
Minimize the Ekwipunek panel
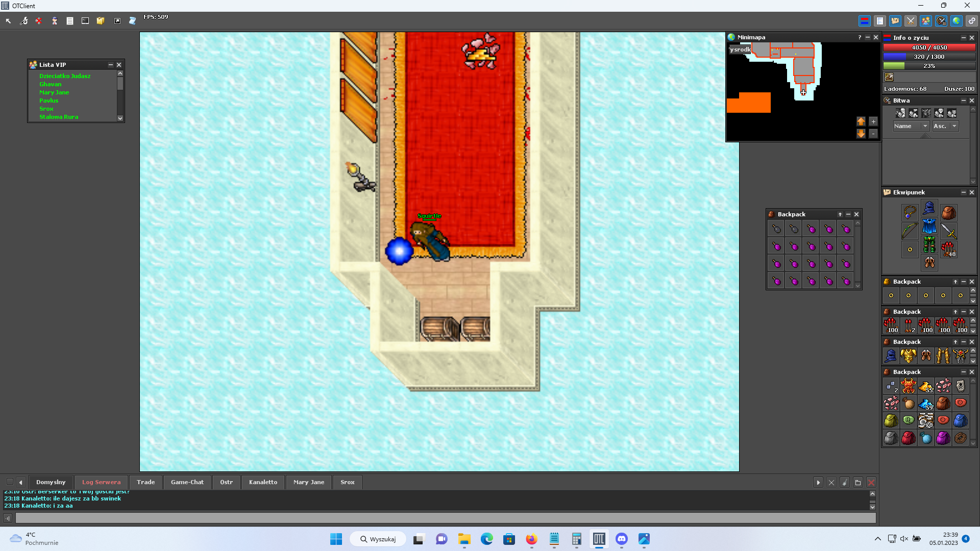tap(964, 192)
